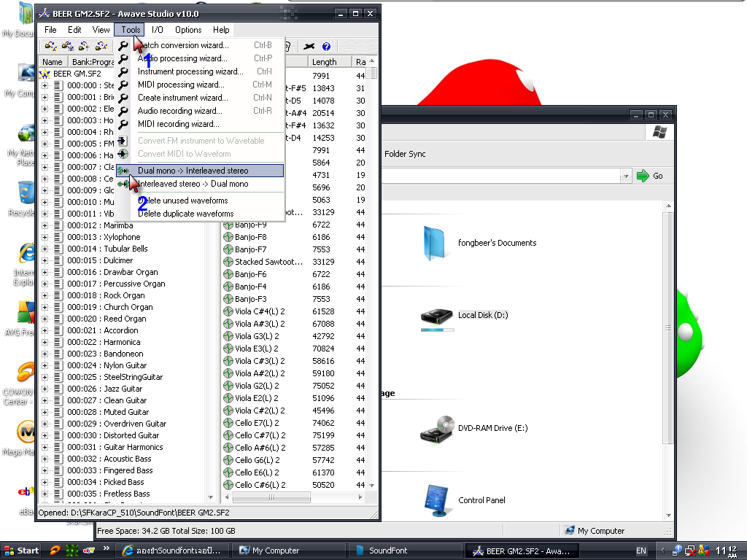Viewport: 747px width, 560px height.
Task: Click the waveform icon for Stacked Sawtooth
Action: coord(228,262)
